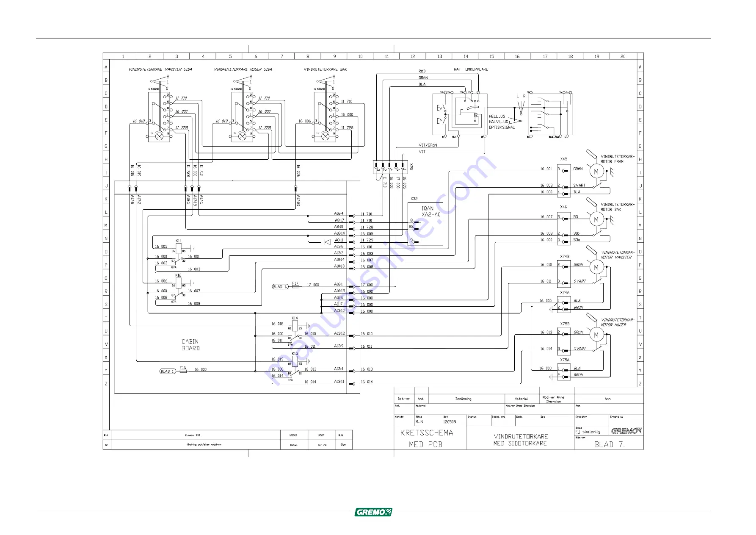756x535 pixels.
Task: Select the K15 relay coil symbol
Action: tap(295, 361)
